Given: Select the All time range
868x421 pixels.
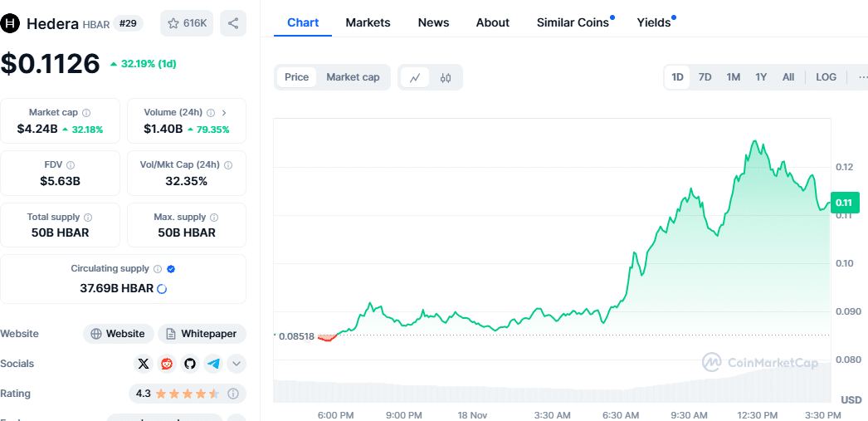Looking at the screenshot, I should [x=788, y=77].
